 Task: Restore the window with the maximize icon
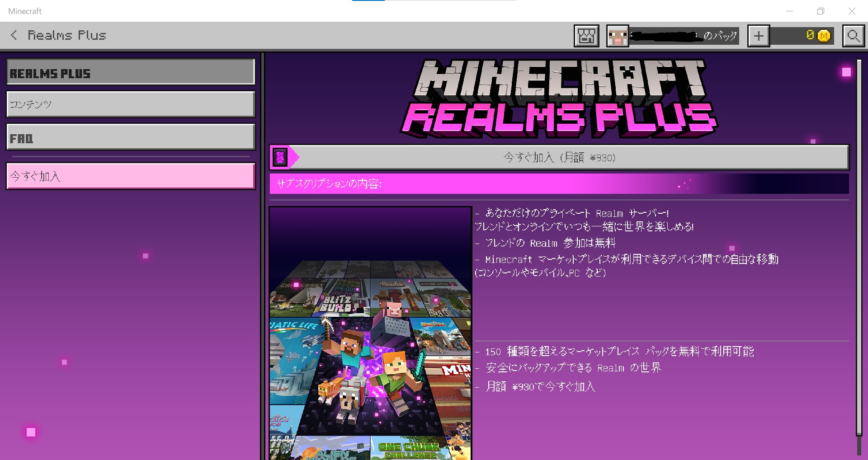(821, 11)
